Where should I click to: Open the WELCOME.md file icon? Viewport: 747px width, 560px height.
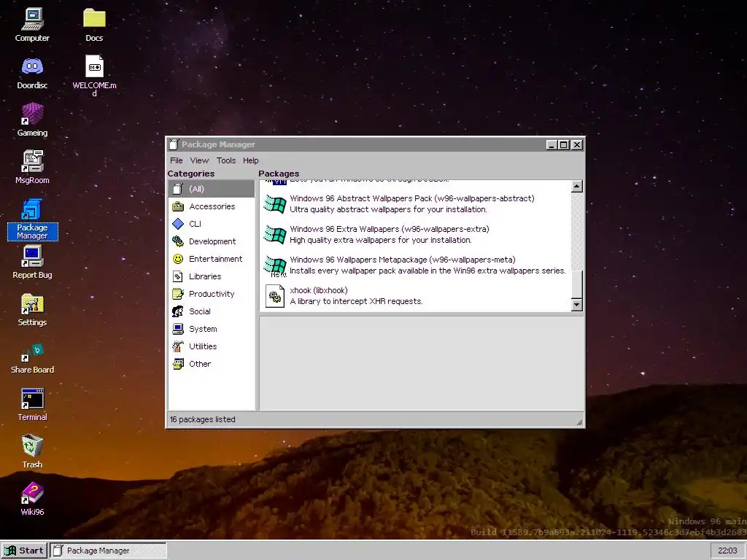click(94, 75)
